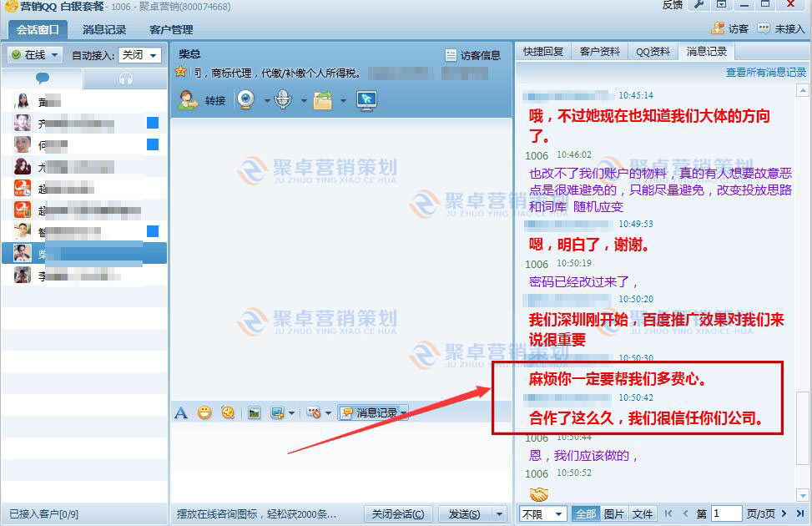Insert a picture with the image icon
Viewport: 812px width, 526px height.
(x=254, y=412)
